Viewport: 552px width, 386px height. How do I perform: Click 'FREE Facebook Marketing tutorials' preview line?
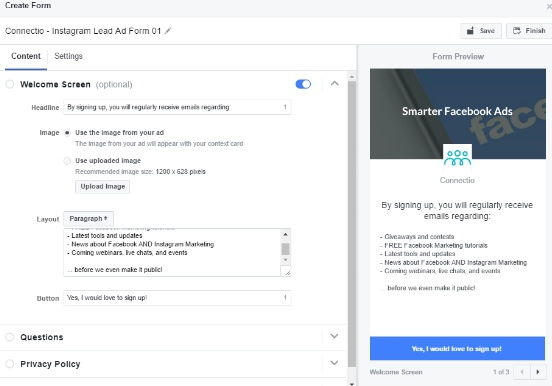pyautogui.click(x=434, y=245)
